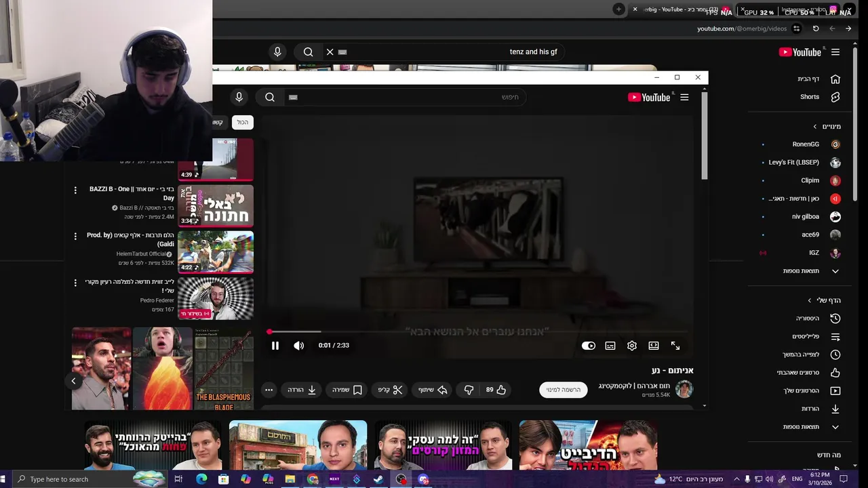868x488 pixels.
Task: Click the שיתוף share button
Action: [x=433, y=390]
